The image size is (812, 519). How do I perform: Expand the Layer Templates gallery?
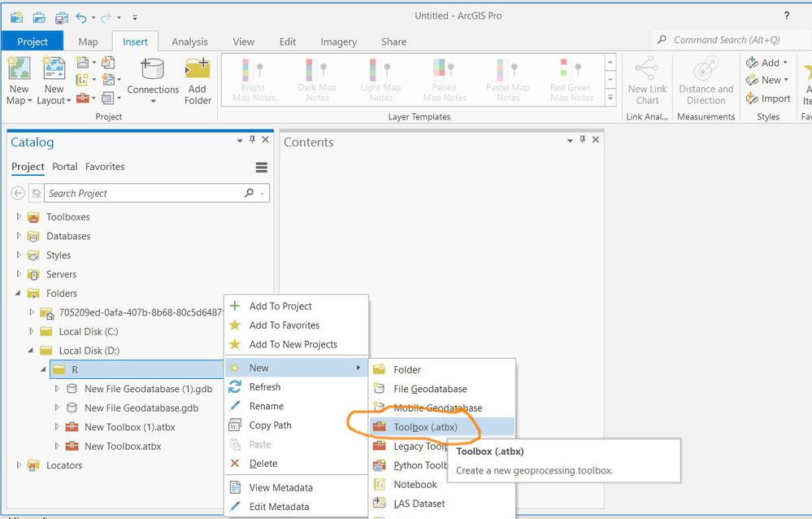[x=610, y=98]
